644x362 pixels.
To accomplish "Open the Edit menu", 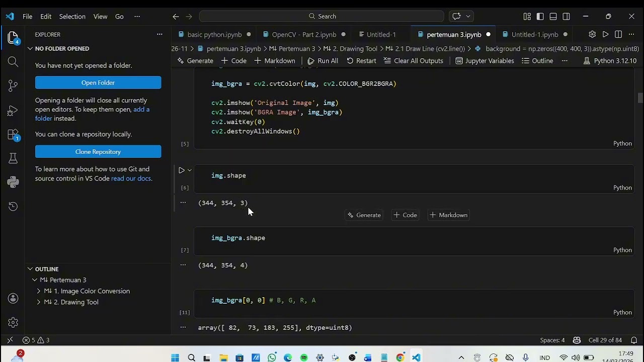I will click(46, 17).
